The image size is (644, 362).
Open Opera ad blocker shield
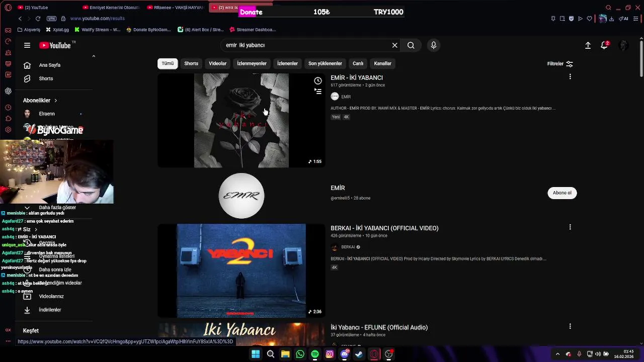571,19
